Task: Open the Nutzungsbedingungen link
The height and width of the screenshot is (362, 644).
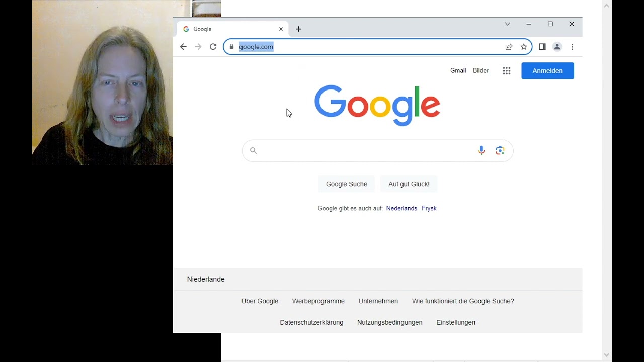Action: tap(390, 323)
